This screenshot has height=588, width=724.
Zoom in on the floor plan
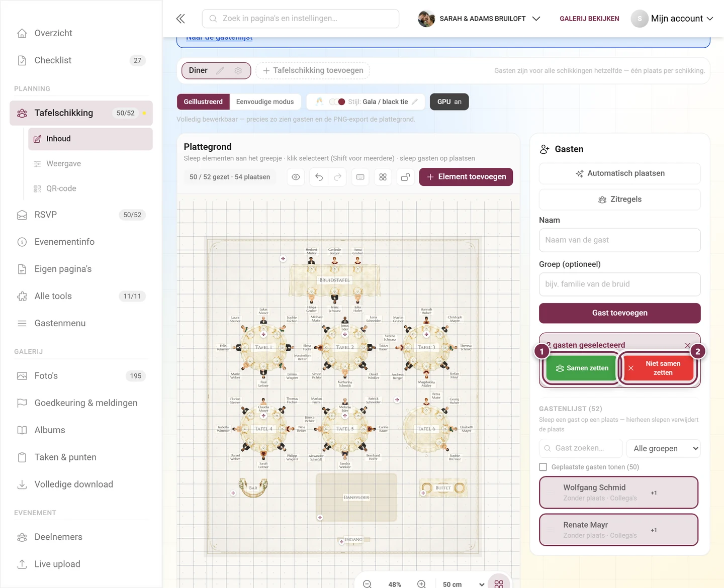[x=422, y=584]
